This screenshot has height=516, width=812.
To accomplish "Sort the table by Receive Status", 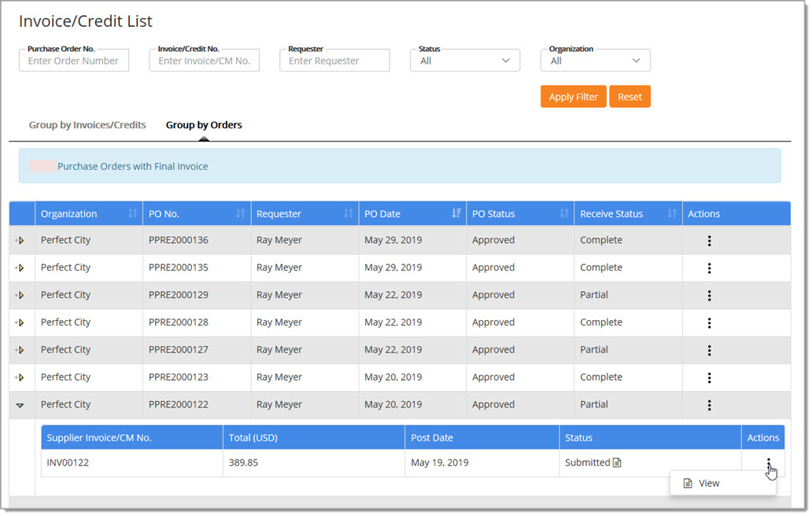I will 670,213.
